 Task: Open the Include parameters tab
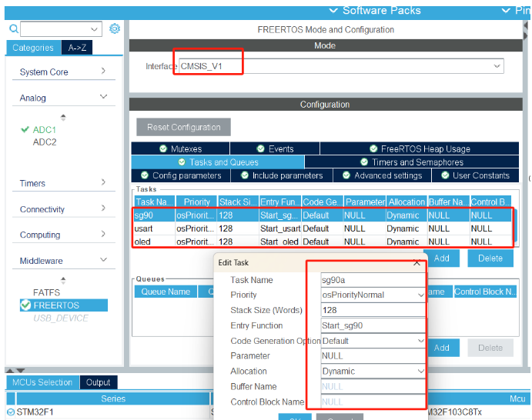point(282,175)
